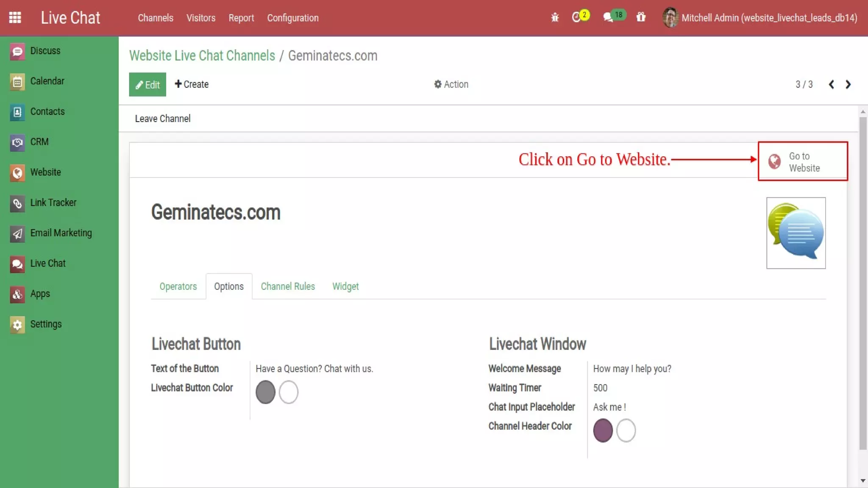Open the Email Marketing app icon
Image resolution: width=868 pixels, height=488 pixels.
pos(17,233)
